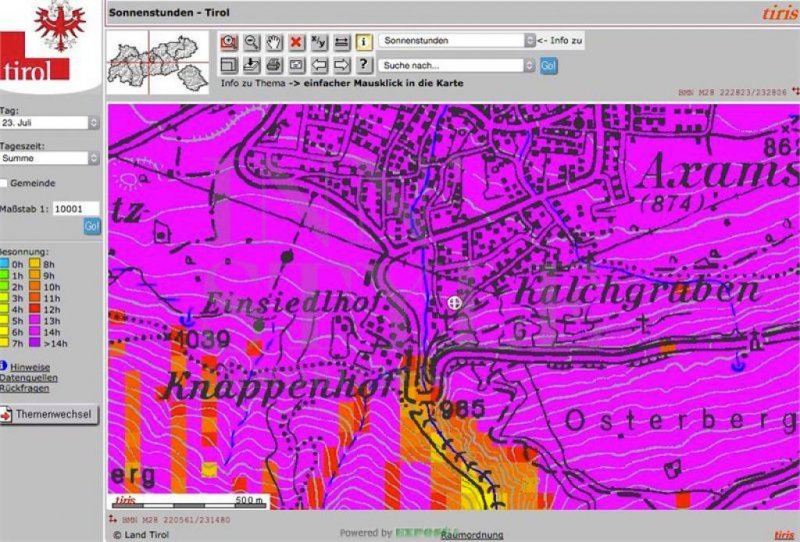This screenshot has width=800, height=542.
Task: Click the Maßstab scale input field
Action: click(x=76, y=209)
